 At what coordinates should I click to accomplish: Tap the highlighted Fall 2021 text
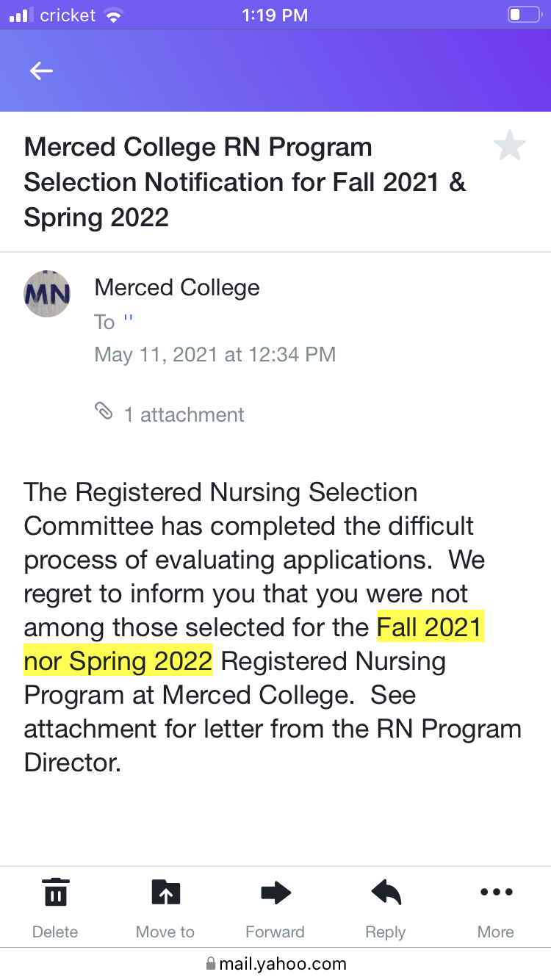pyautogui.click(x=430, y=627)
